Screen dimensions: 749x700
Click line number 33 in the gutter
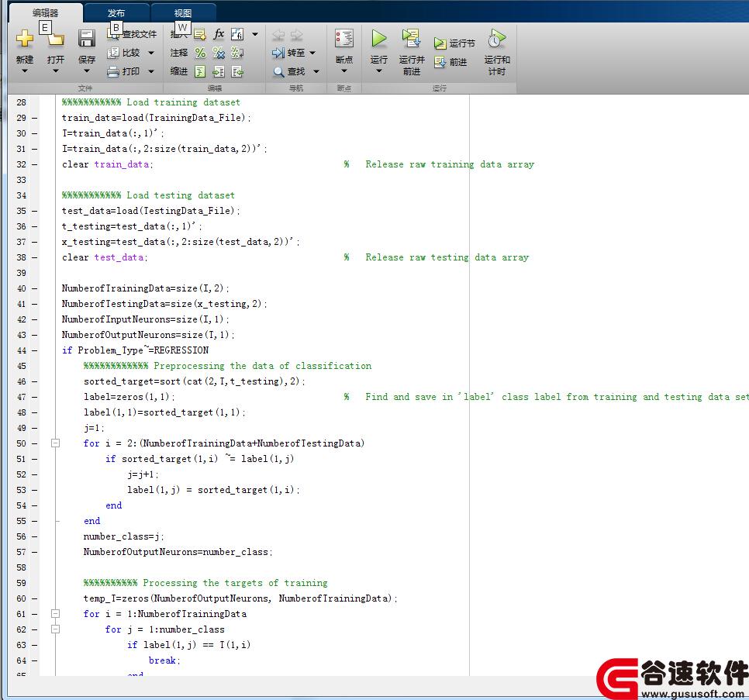[x=22, y=180]
